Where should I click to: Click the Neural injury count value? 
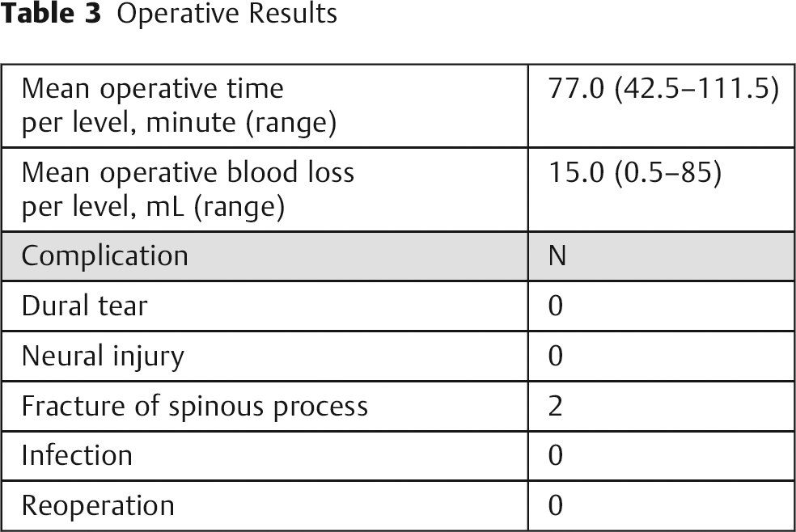point(556,356)
